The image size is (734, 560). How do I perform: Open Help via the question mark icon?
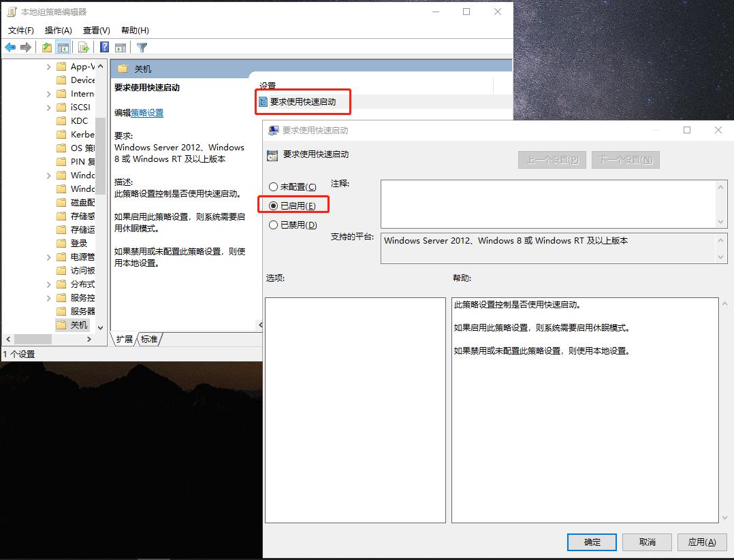[x=104, y=47]
